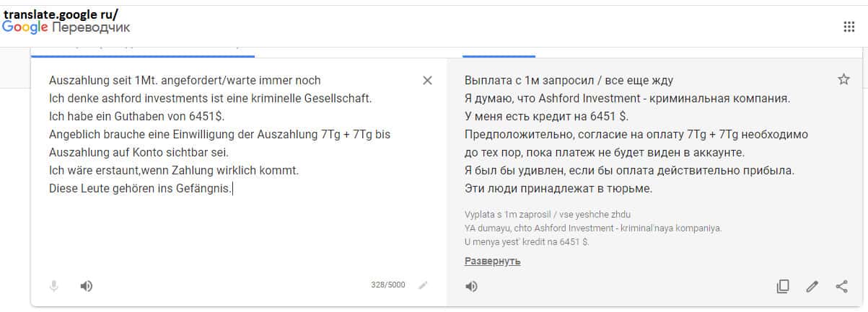Image resolution: width=868 pixels, height=312 pixels.
Task: Star this translation to save it
Action: click(x=843, y=79)
